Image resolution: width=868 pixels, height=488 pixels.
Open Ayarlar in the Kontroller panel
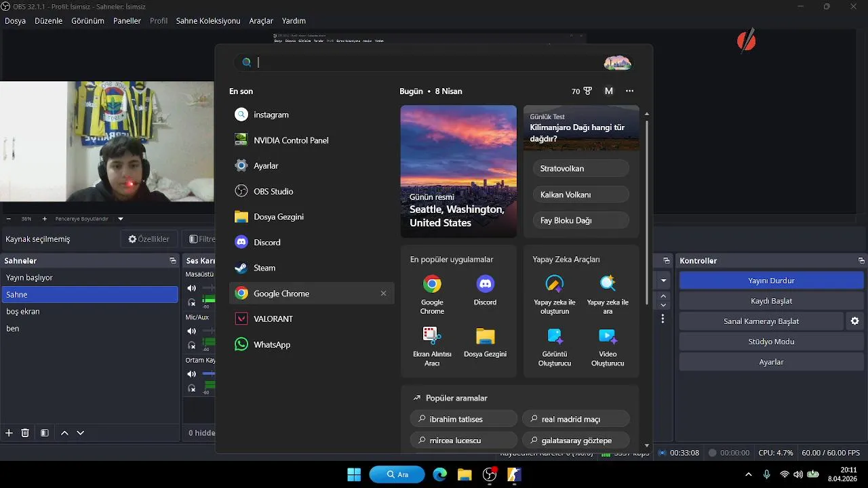(772, 362)
